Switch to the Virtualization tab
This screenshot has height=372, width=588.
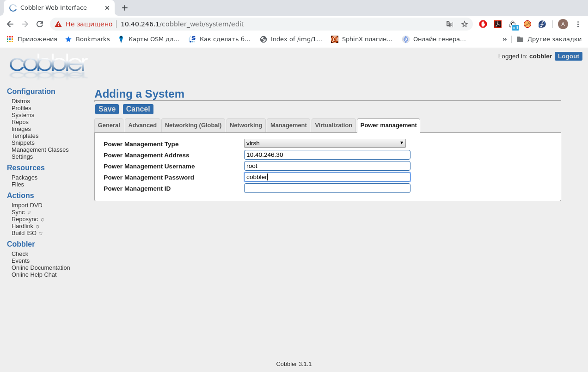tap(333, 125)
